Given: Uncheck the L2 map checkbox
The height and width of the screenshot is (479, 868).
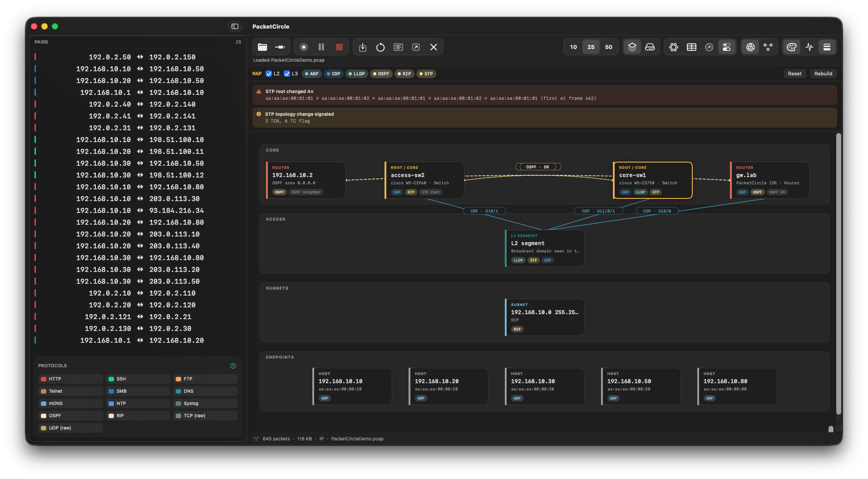Looking at the screenshot, I should 269,74.
